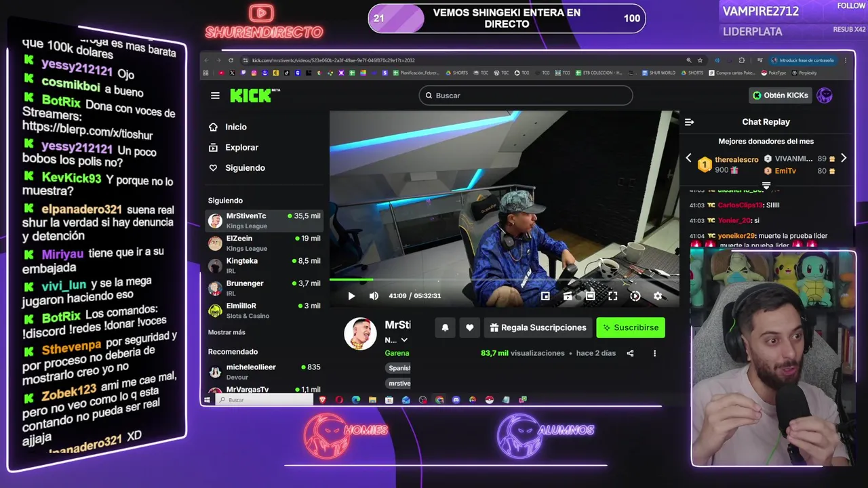Play the video
The width and height of the screenshot is (868, 488).
(x=351, y=296)
